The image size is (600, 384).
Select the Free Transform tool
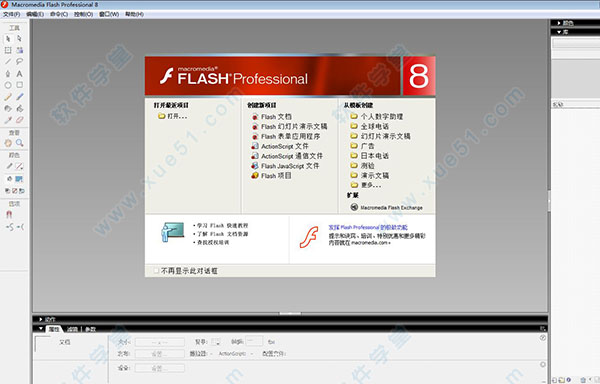(x=8, y=50)
